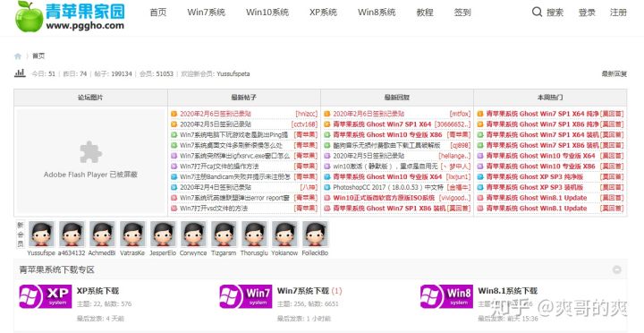644x333 pixels.
Task: Open avatar of member JesperElo
Action: 163,234
